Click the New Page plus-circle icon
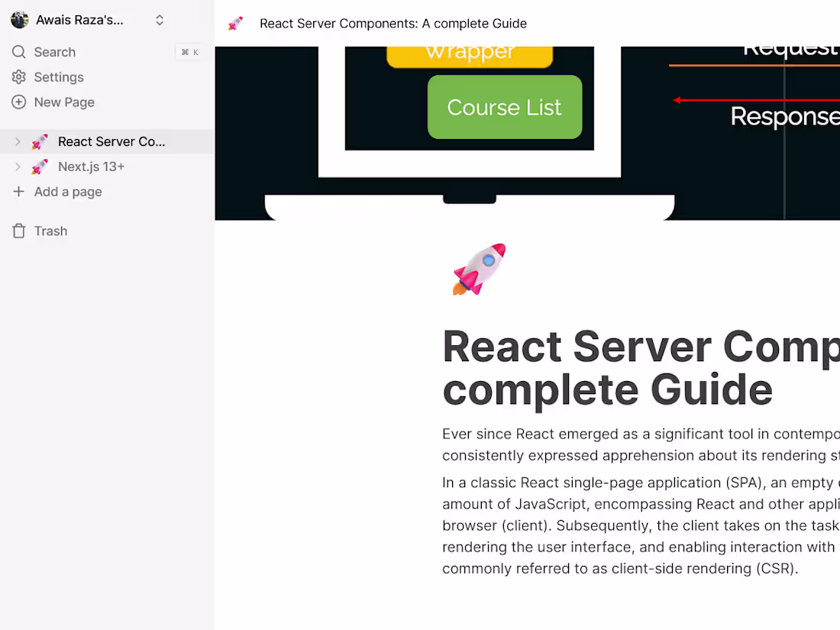The height and width of the screenshot is (630, 840). [18, 102]
